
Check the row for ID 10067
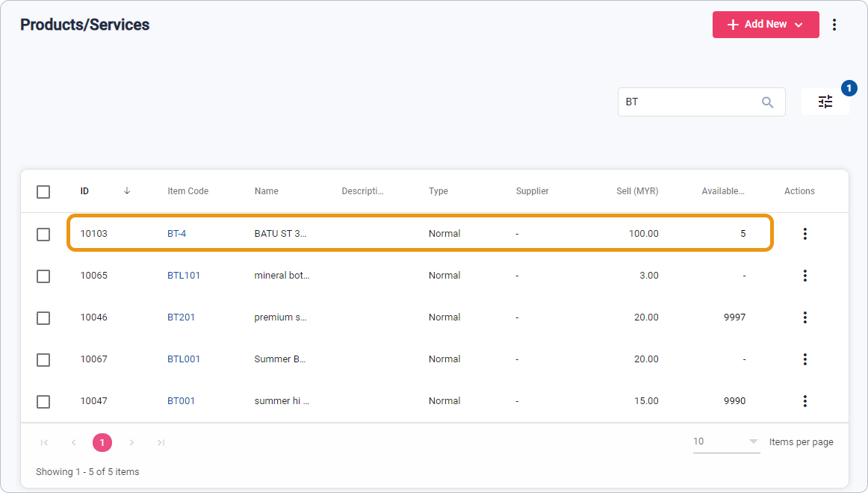point(43,359)
